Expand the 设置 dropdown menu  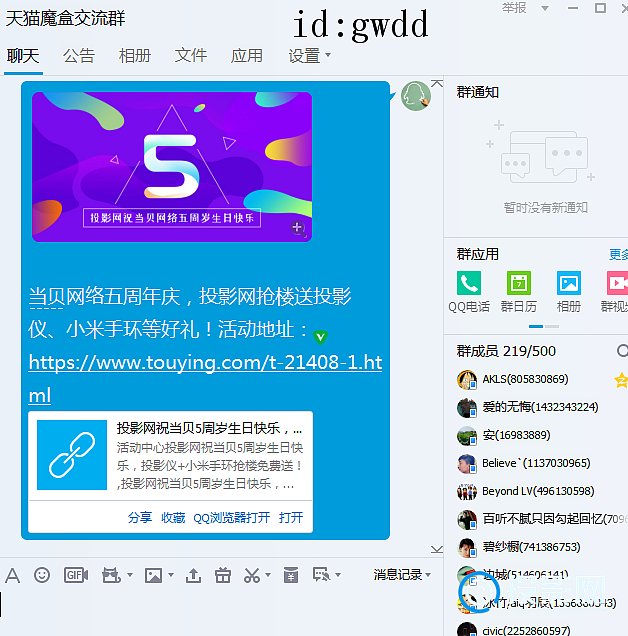tap(328, 55)
